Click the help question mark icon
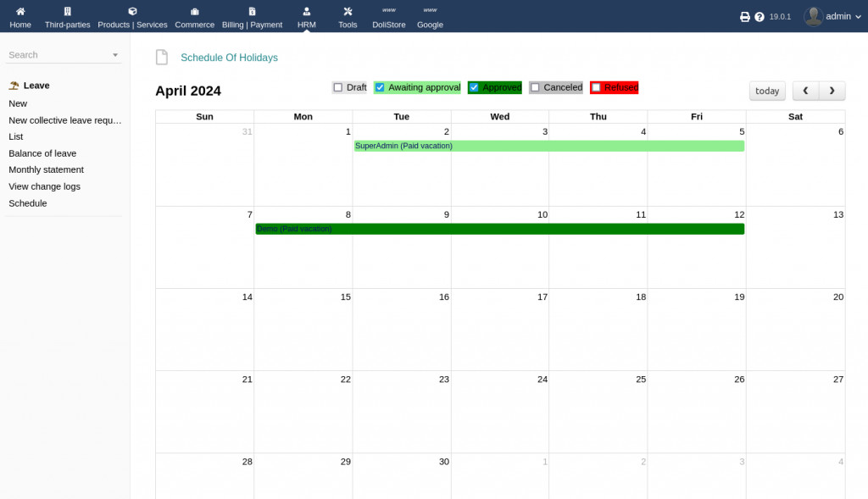 click(759, 17)
